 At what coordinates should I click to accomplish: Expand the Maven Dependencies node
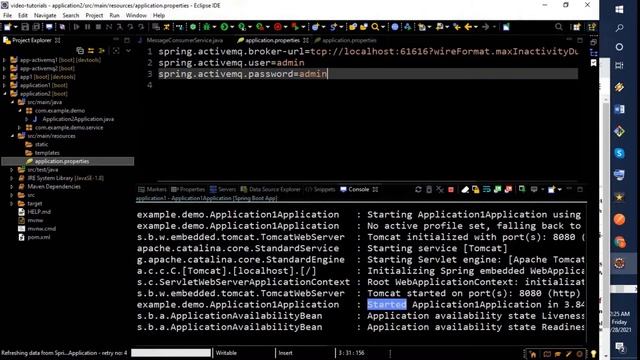pyautogui.click(x=12, y=187)
